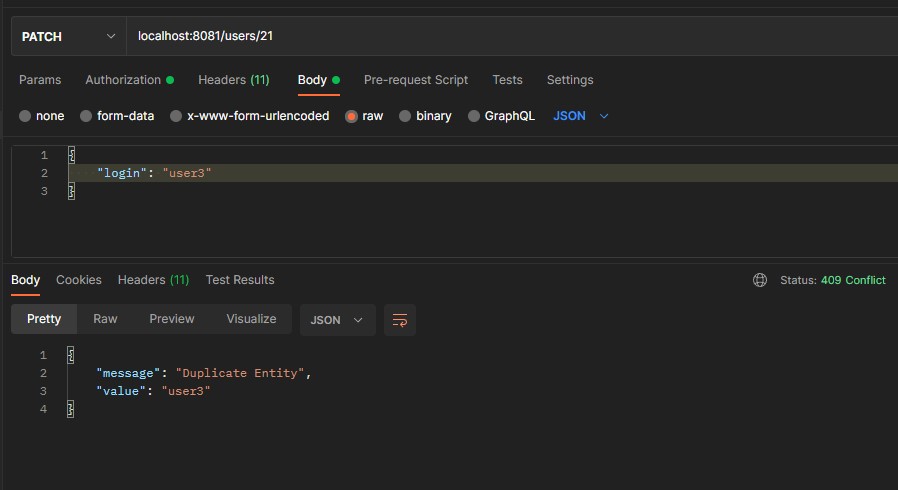The width and height of the screenshot is (898, 490).
Task: Switch response view to Visualize
Action: 251,319
